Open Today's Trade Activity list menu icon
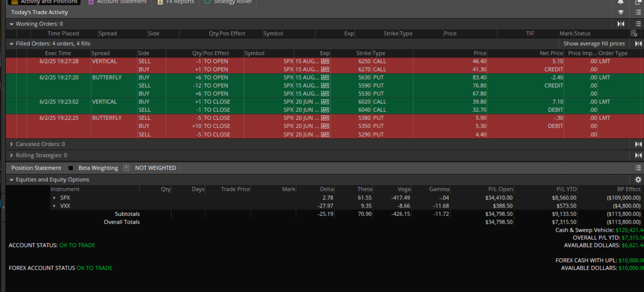Screen dimensions: 644x292 point(638,13)
